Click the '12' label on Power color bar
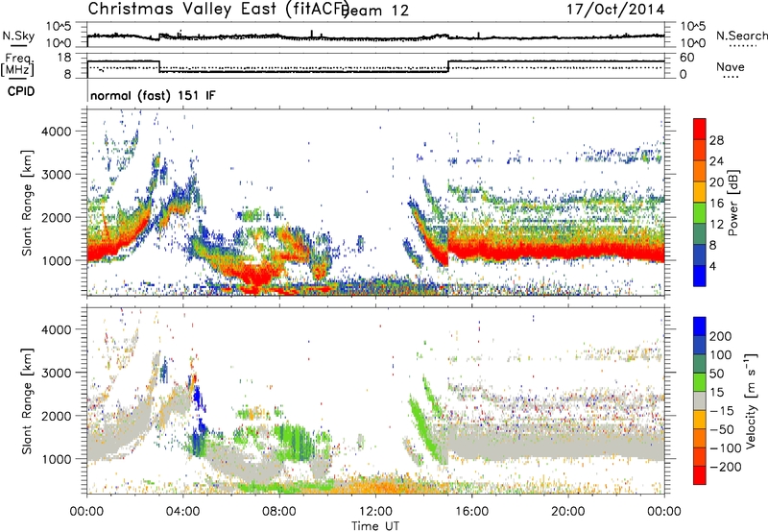 pyautogui.click(x=716, y=225)
